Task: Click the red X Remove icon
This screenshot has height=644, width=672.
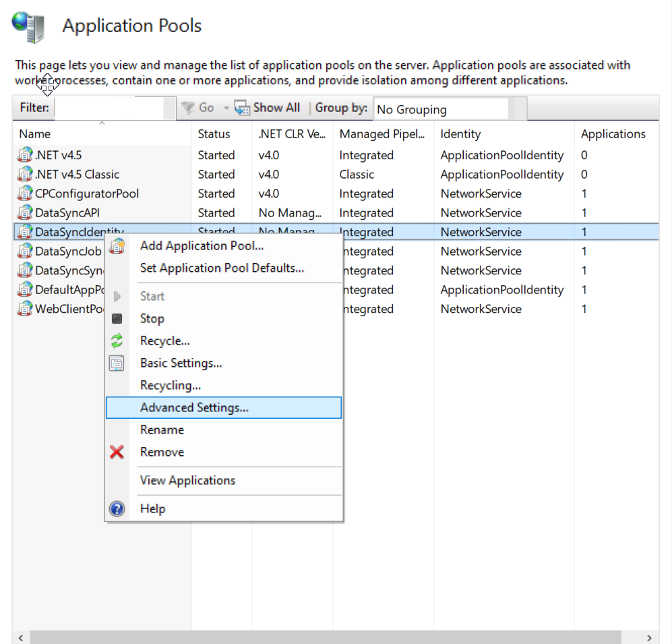Action: 117,452
